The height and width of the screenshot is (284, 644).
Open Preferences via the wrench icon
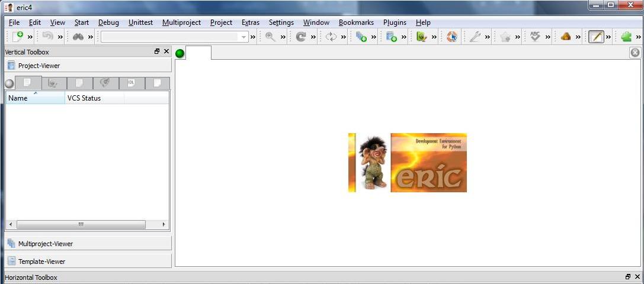tap(475, 37)
